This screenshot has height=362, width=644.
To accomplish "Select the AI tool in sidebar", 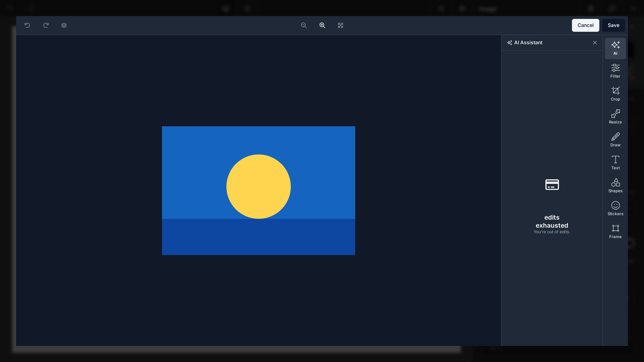I will [x=615, y=48].
